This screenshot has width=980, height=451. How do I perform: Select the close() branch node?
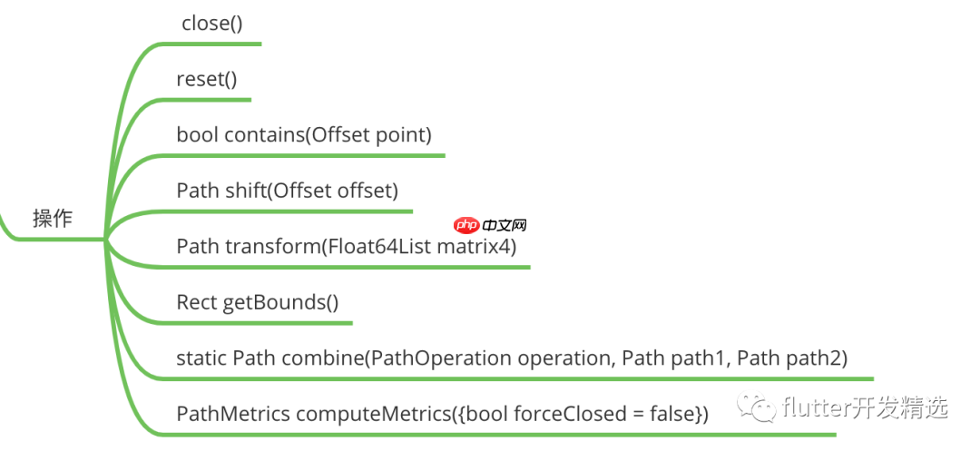[x=212, y=23]
